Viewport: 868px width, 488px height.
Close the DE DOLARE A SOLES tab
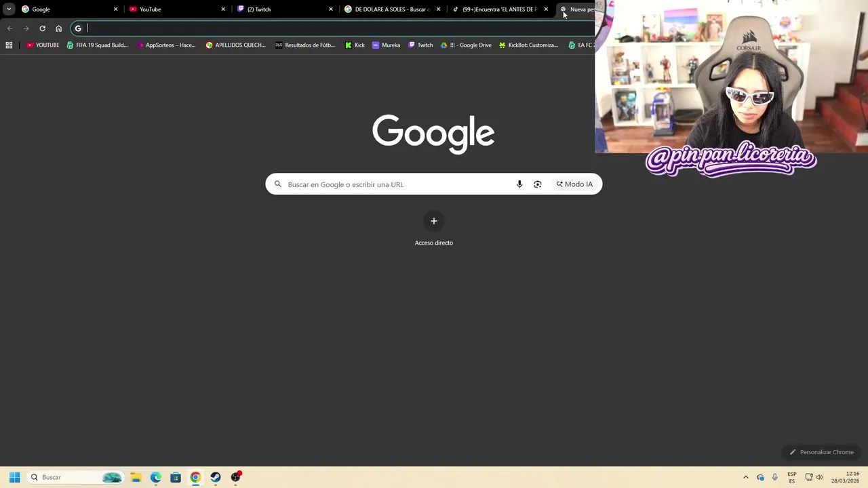click(439, 9)
